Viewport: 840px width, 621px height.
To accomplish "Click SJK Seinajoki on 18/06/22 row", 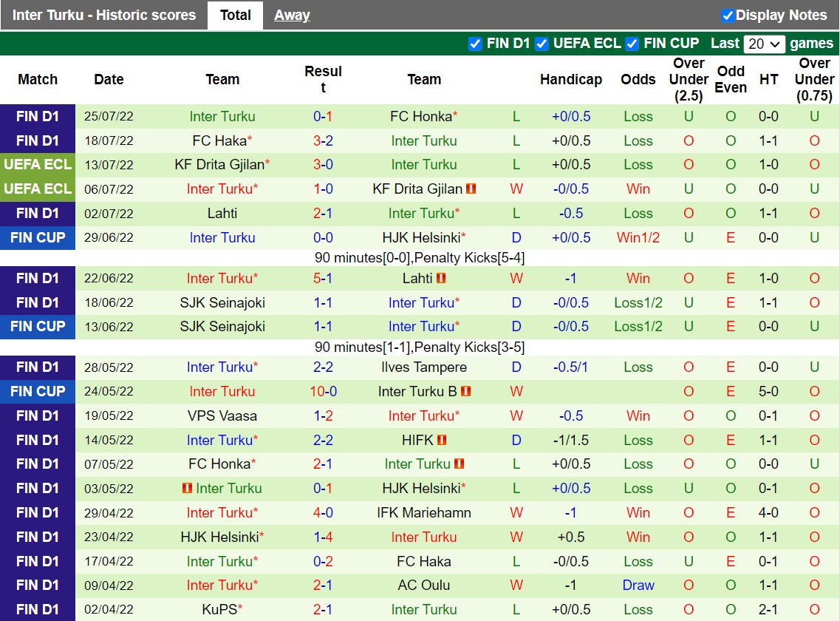I will (x=222, y=303).
